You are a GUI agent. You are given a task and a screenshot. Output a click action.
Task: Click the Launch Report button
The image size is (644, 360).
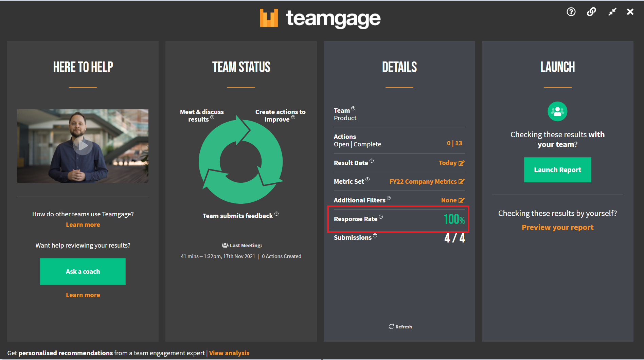coord(557,170)
